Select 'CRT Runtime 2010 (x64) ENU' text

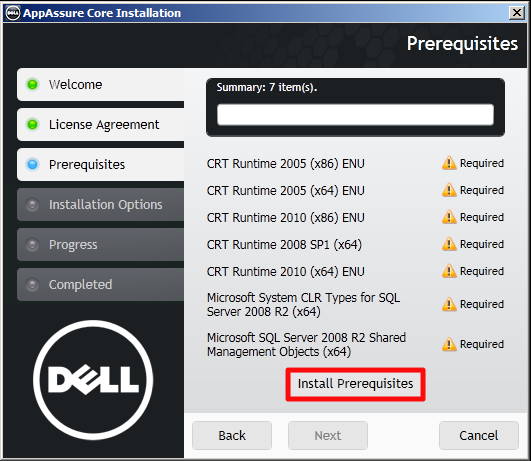point(285,272)
